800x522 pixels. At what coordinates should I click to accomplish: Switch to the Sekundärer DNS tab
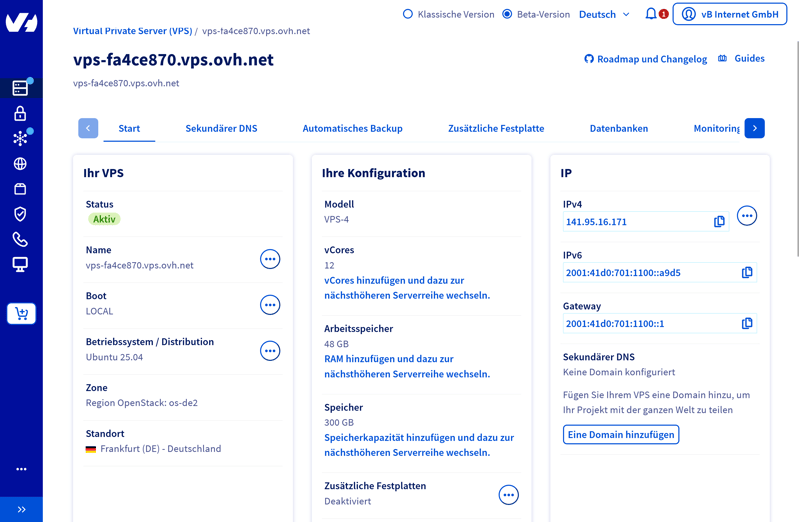pyautogui.click(x=221, y=128)
